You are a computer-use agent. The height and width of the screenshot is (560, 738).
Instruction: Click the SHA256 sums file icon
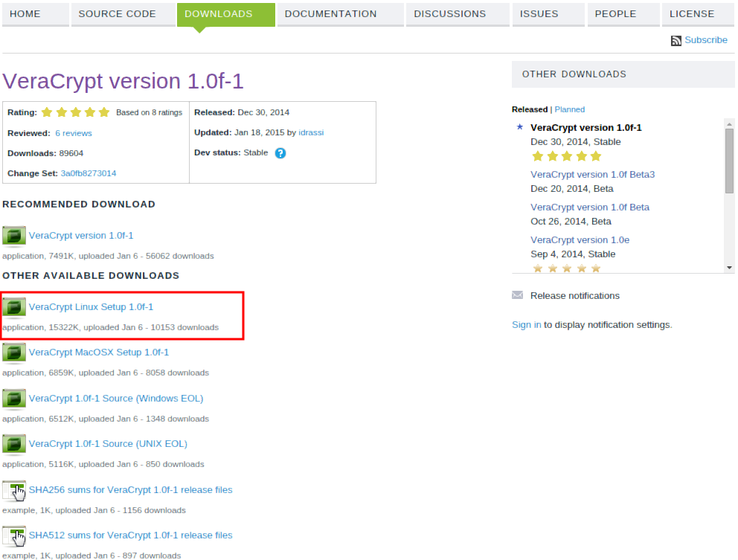[14, 490]
